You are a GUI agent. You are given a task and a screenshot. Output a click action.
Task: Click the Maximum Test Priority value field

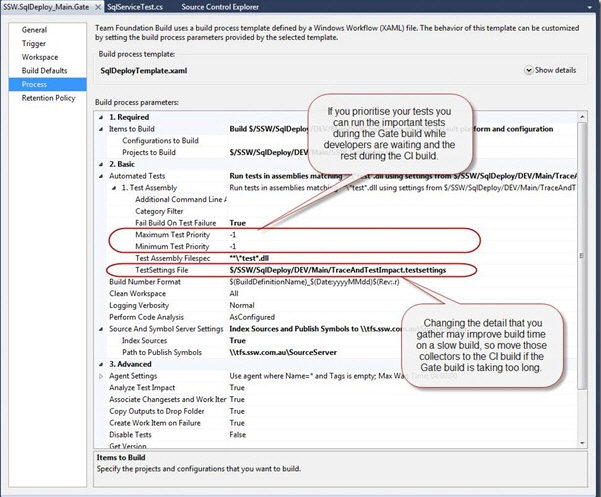click(x=300, y=234)
